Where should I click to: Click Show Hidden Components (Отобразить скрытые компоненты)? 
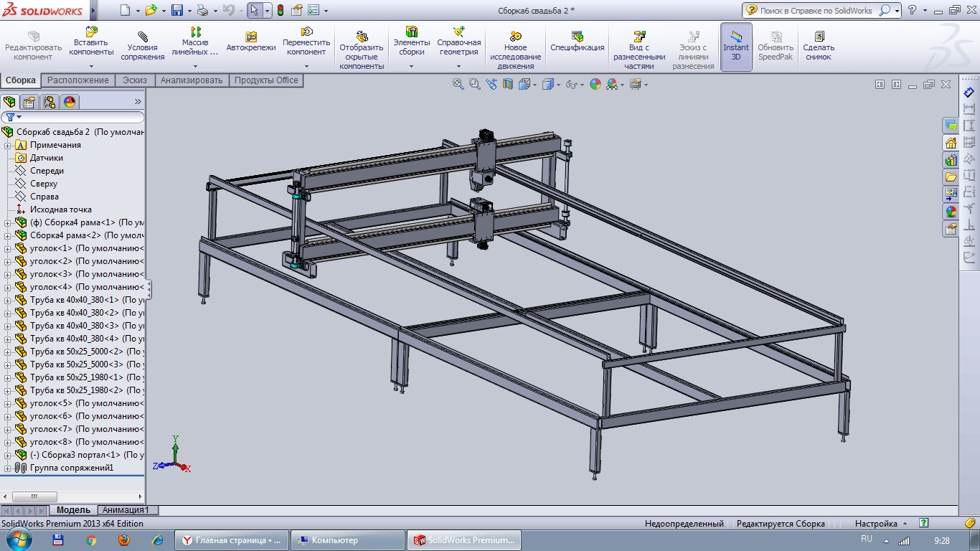pyautogui.click(x=362, y=49)
